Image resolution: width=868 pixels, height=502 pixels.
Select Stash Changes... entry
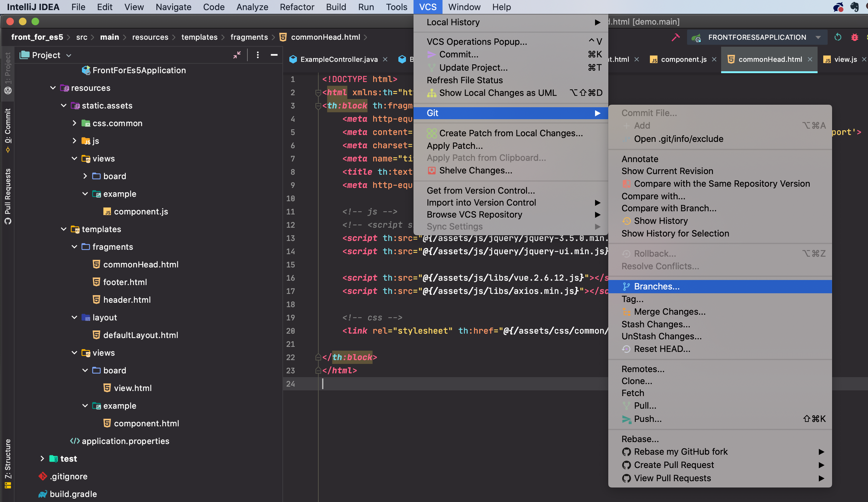click(720, 324)
